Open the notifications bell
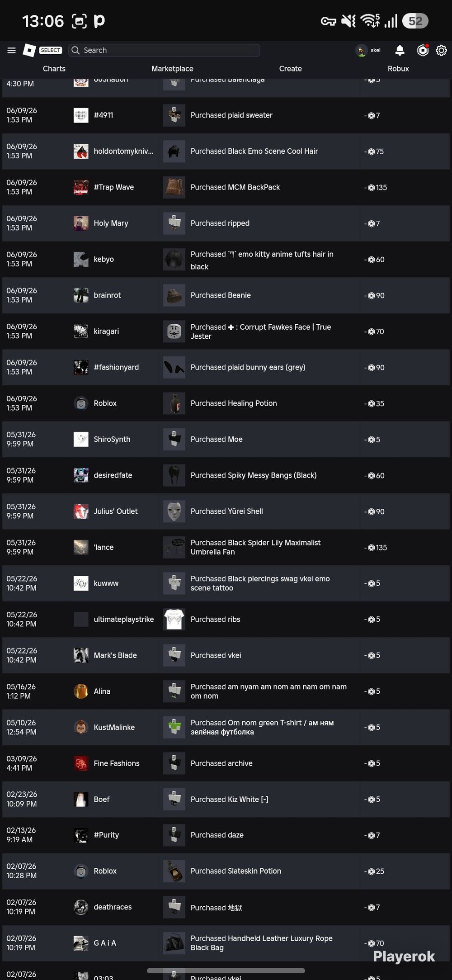Image resolution: width=452 pixels, height=980 pixels. pyautogui.click(x=400, y=50)
